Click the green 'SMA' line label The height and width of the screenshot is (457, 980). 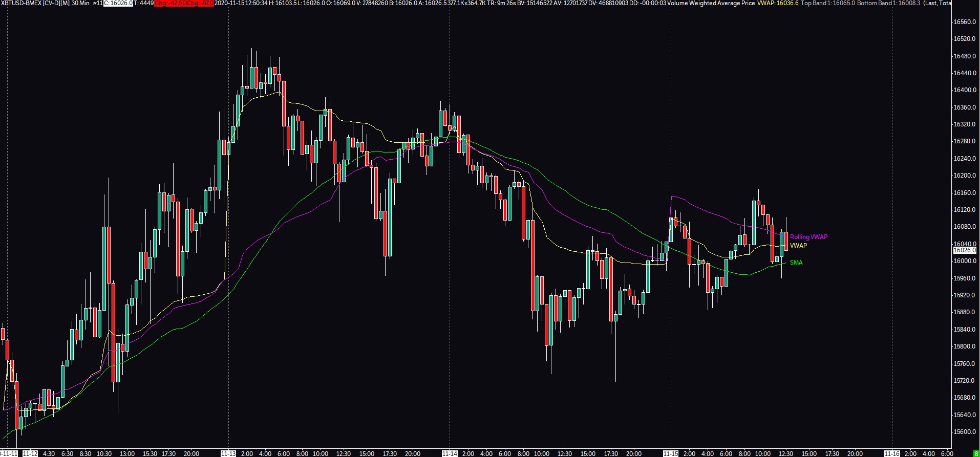tap(796, 263)
